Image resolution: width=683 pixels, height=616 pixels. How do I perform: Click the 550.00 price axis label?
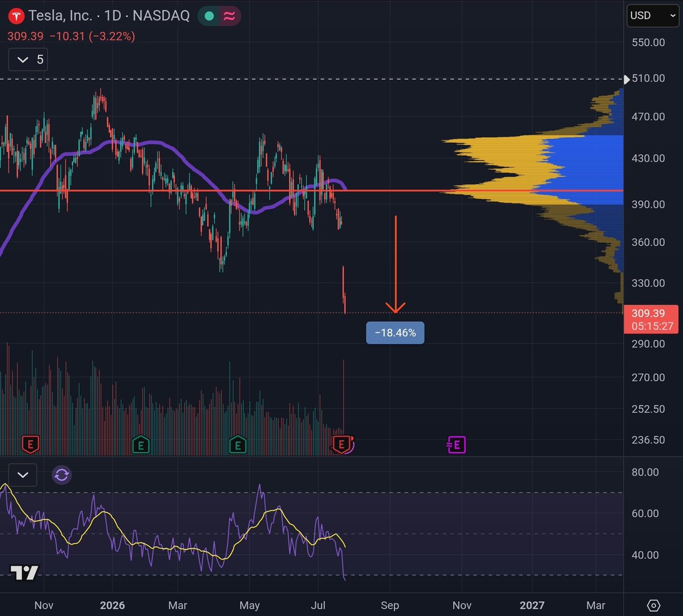click(648, 42)
